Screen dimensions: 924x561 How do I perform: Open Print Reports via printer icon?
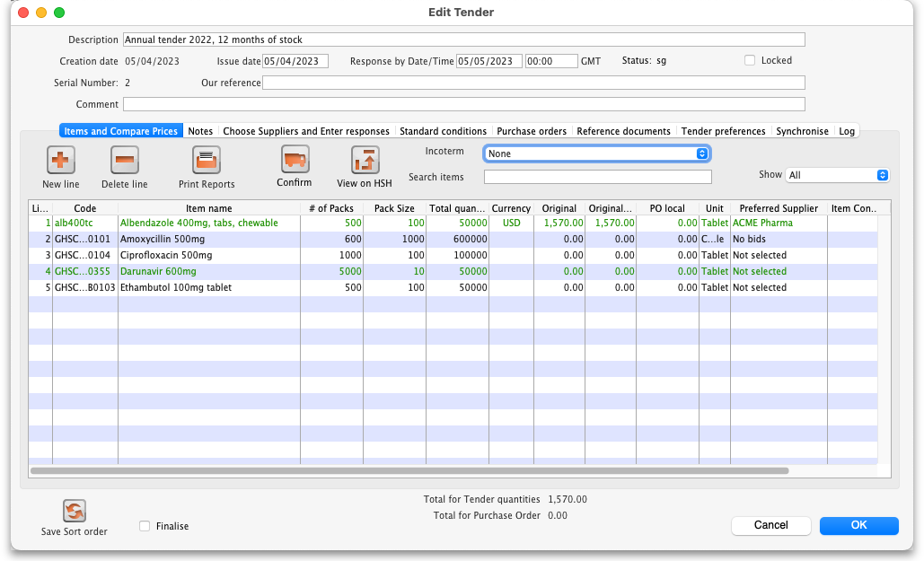point(207,161)
